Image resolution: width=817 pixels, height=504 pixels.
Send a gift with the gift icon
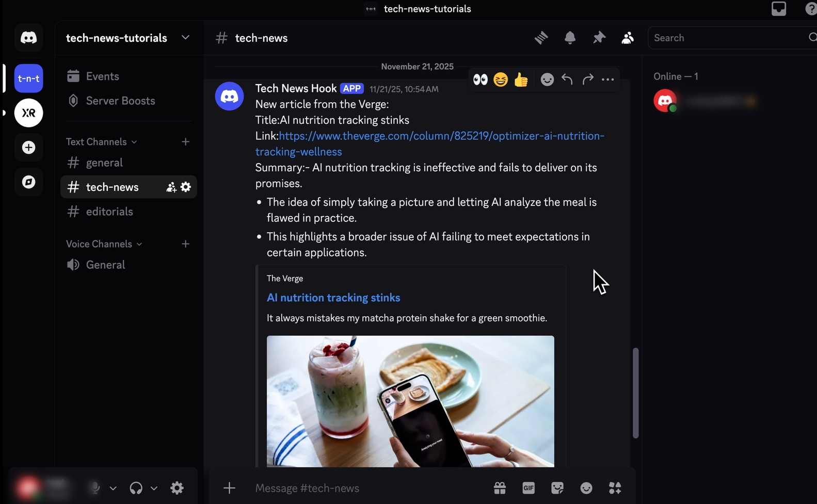(500, 488)
